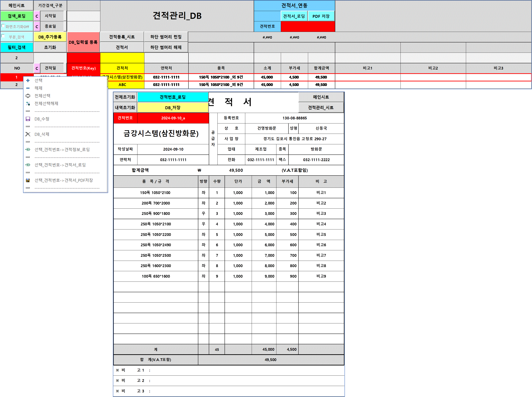
Task: Choose DB_수정 in the context menu
Action: (42, 119)
